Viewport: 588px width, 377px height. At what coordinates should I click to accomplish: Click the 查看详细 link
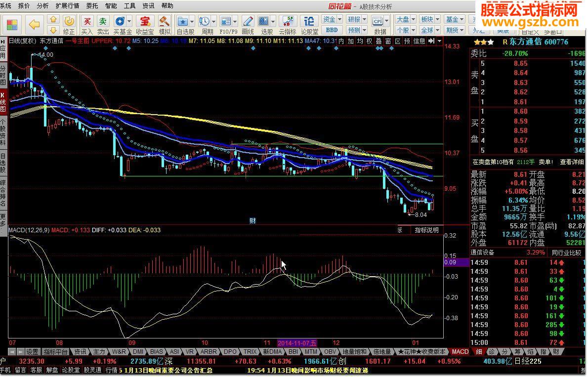click(572, 162)
